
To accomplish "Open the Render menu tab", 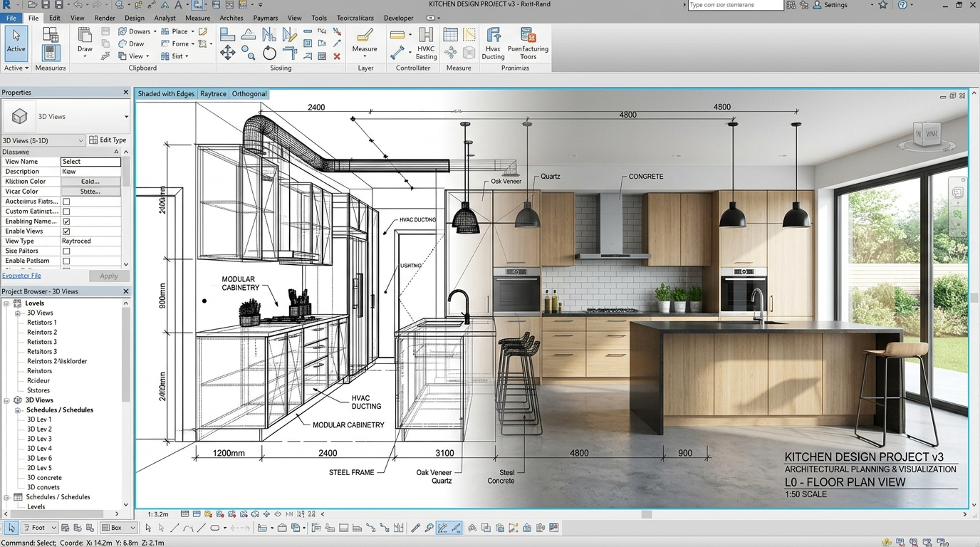I will (x=105, y=18).
